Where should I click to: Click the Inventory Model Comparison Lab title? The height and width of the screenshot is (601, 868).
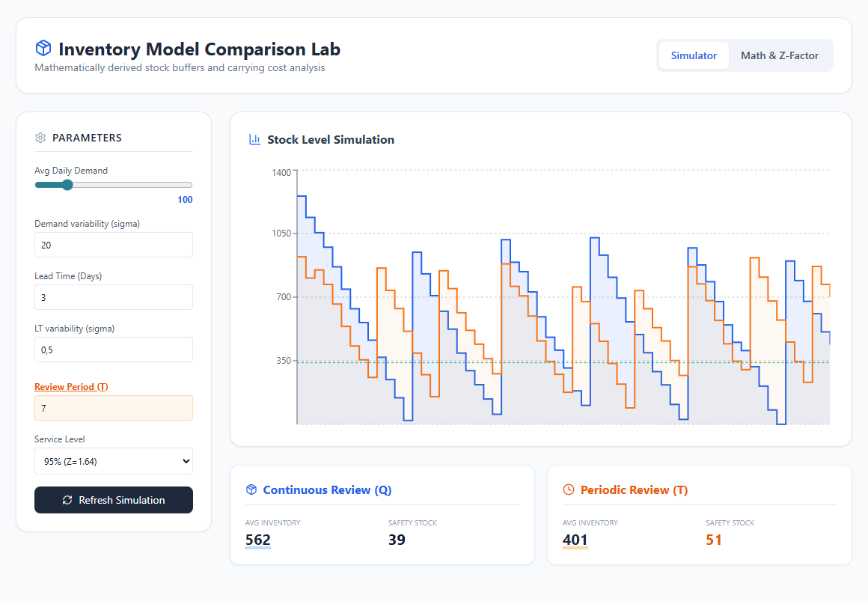(x=199, y=49)
